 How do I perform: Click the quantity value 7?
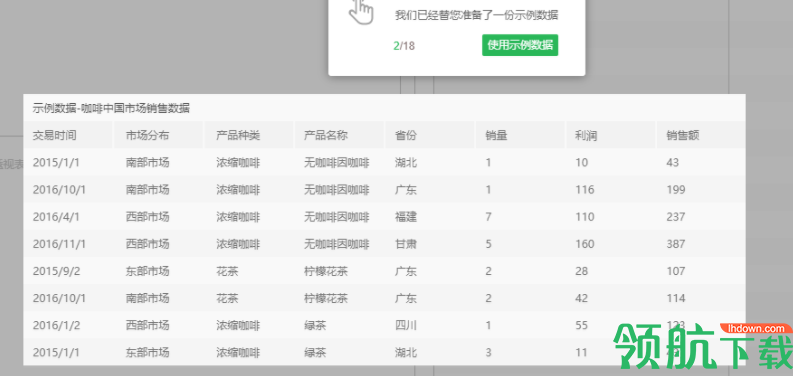click(488, 217)
